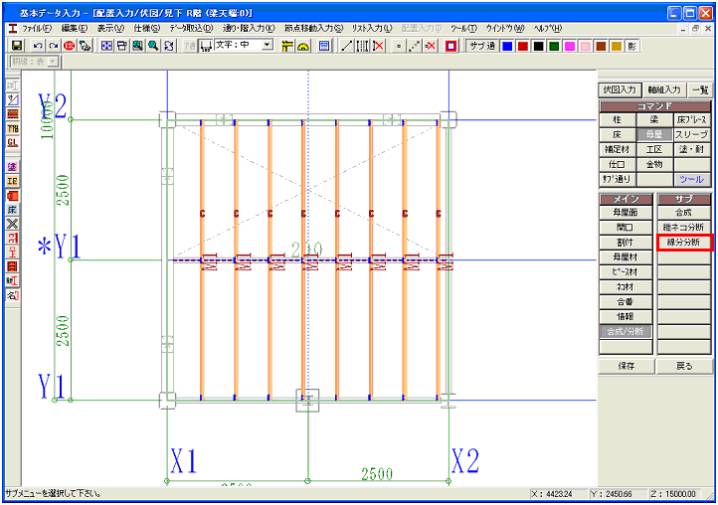The width and height of the screenshot is (718, 505).
Task: Click the Save floppy disk icon
Action: (17, 46)
